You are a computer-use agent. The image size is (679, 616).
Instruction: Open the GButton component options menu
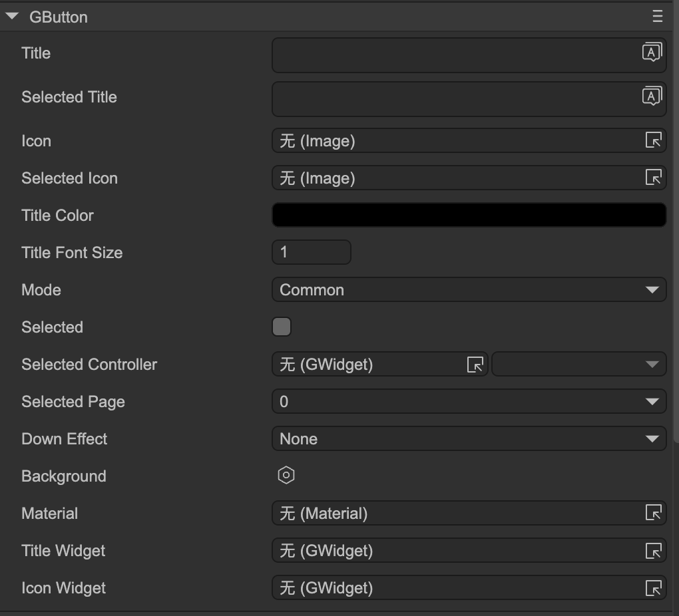pyautogui.click(x=658, y=17)
